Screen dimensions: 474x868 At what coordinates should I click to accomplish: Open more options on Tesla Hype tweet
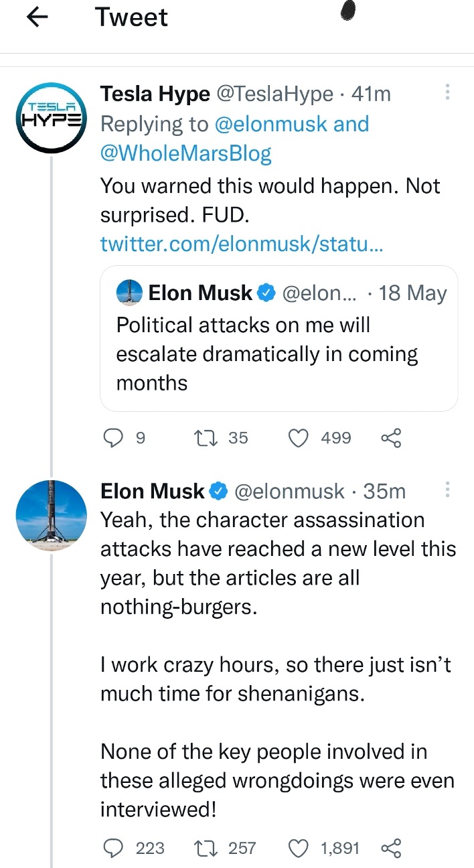point(448,93)
